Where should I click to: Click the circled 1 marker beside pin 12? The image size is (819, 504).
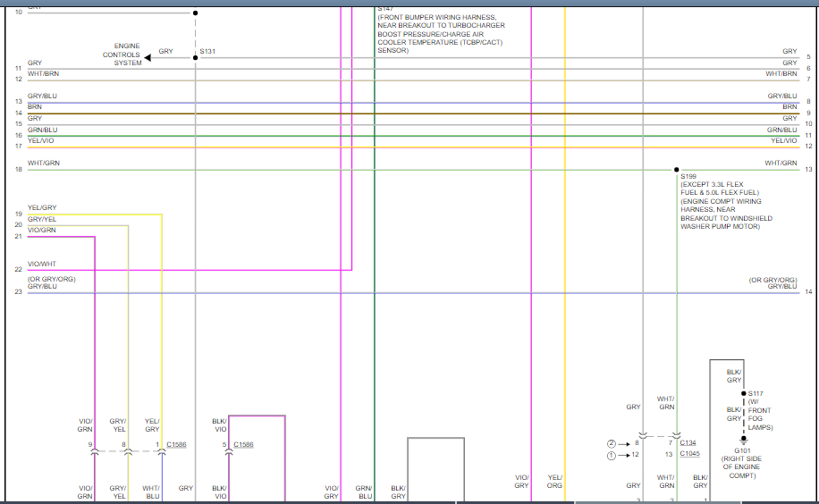pyautogui.click(x=611, y=456)
